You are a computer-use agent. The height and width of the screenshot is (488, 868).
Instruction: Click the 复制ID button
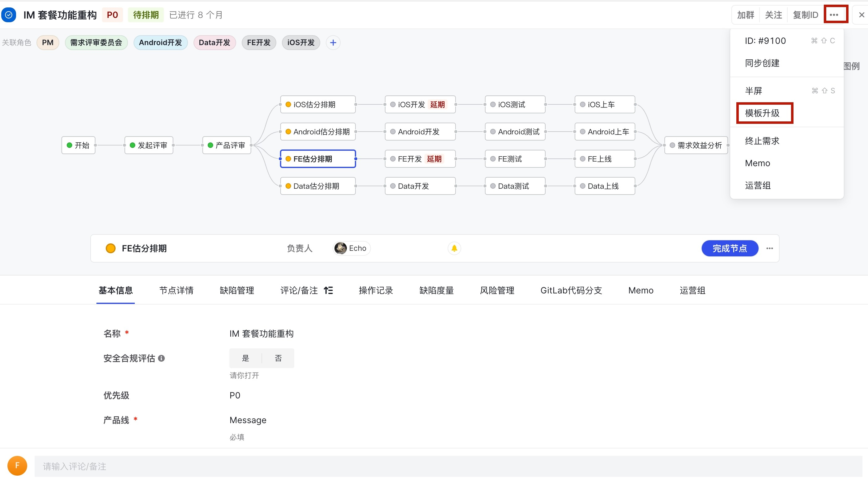pyautogui.click(x=805, y=15)
